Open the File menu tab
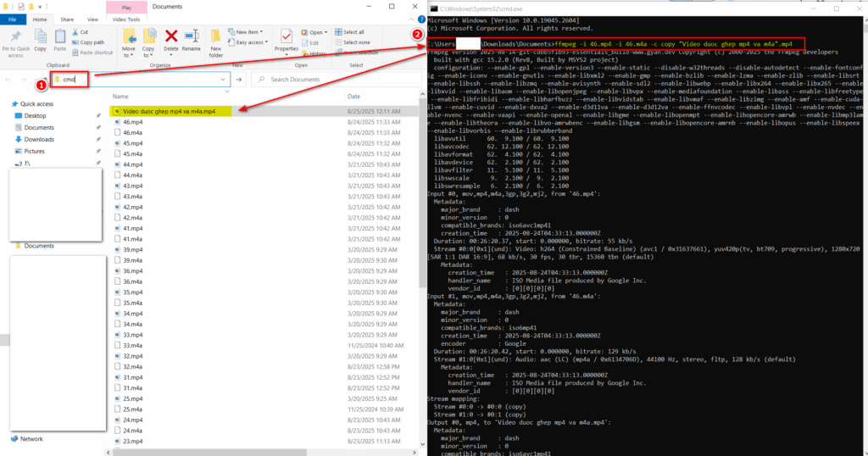Viewport: 868px width, 456px height. point(12,19)
